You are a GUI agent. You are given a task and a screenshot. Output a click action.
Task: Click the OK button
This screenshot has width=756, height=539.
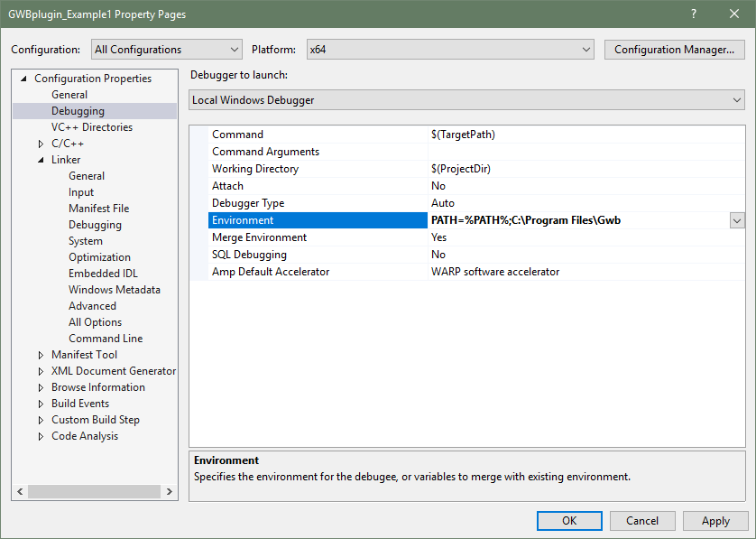pos(569,521)
